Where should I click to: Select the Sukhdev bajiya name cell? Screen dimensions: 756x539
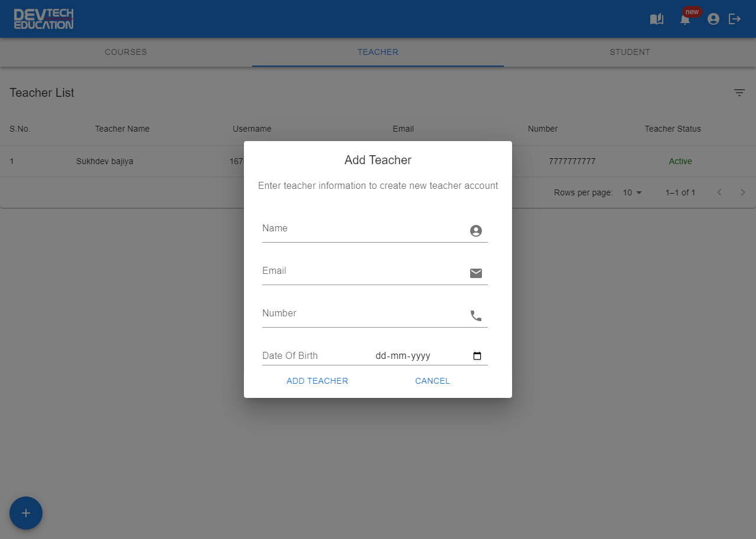pos(105,161)
